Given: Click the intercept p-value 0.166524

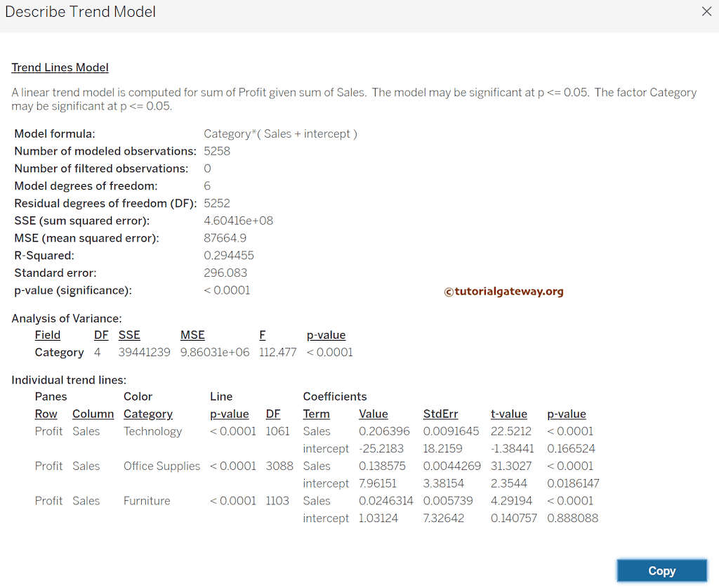Looking at the screenshot, I should 572,449.
